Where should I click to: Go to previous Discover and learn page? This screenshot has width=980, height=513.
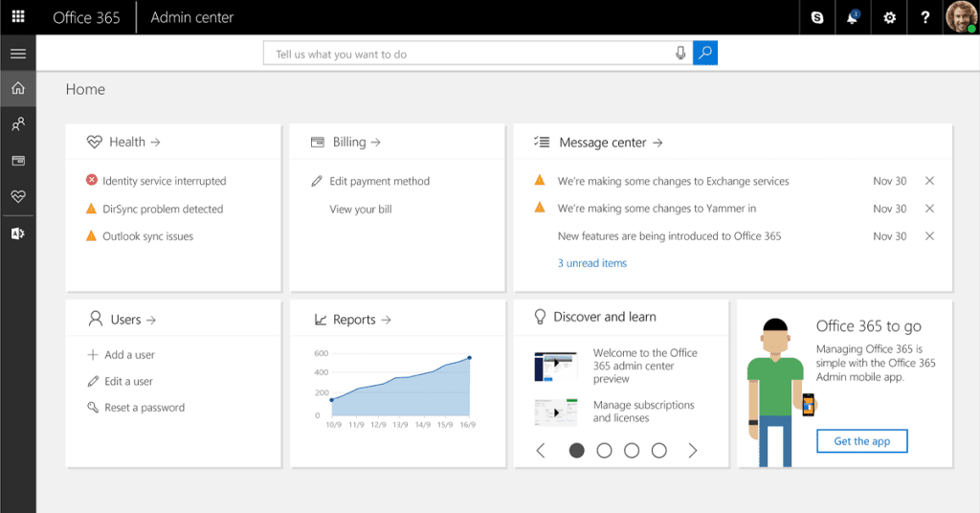click(x=541, y=451)
